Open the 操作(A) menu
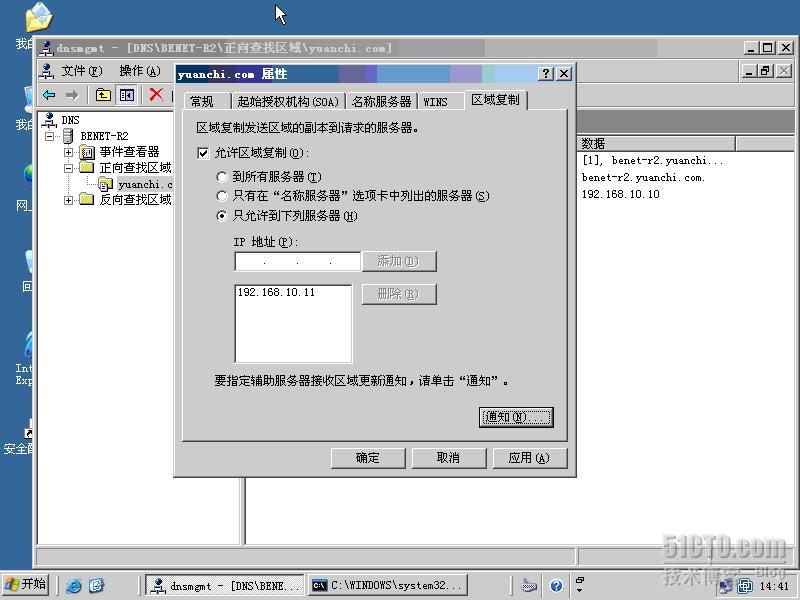This screenshot has width=800, height=600. 140,71
